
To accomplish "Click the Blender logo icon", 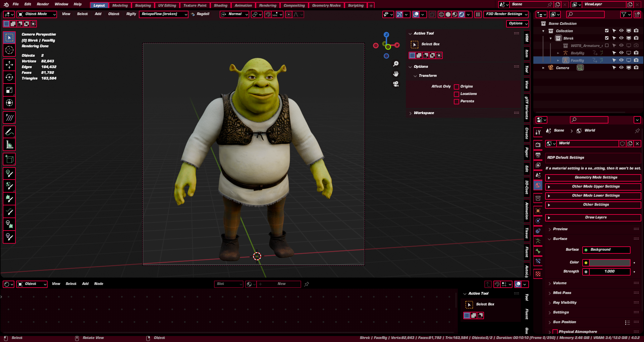I will 6,4.
